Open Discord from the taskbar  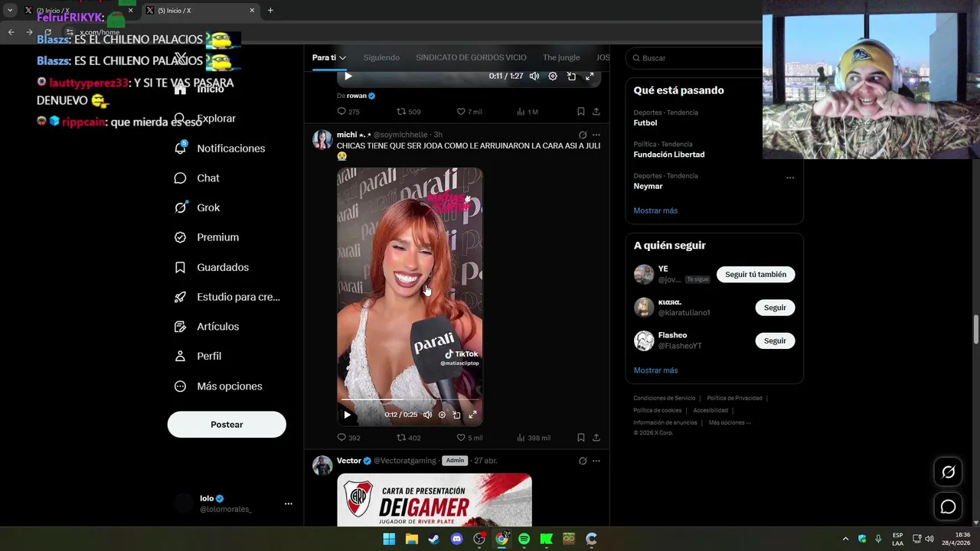click(x=456, y=539)
